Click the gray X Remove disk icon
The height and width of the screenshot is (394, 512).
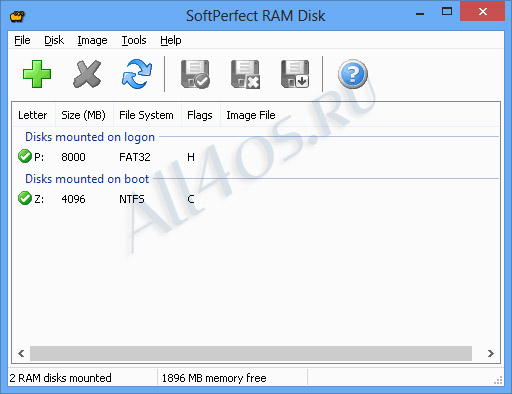pos(87,74)
